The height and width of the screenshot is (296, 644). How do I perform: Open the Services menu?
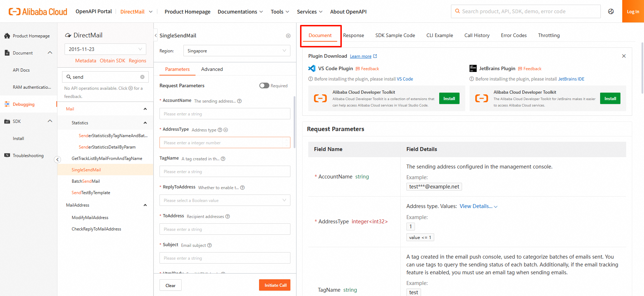coord(310,12)
